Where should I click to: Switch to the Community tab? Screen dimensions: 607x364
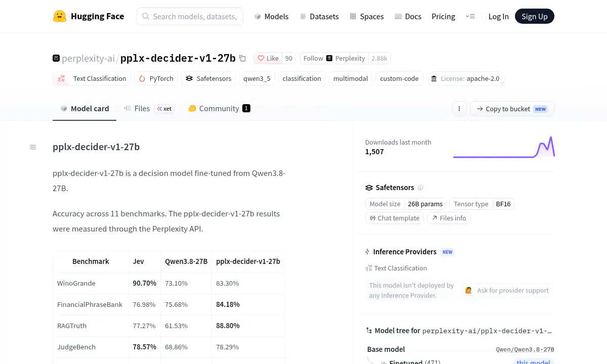(219, 109)
